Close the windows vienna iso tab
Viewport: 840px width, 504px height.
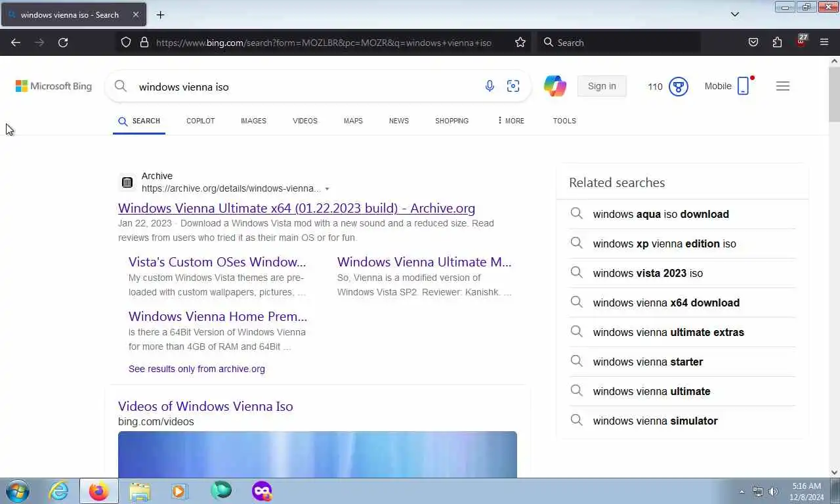point(136,14)
